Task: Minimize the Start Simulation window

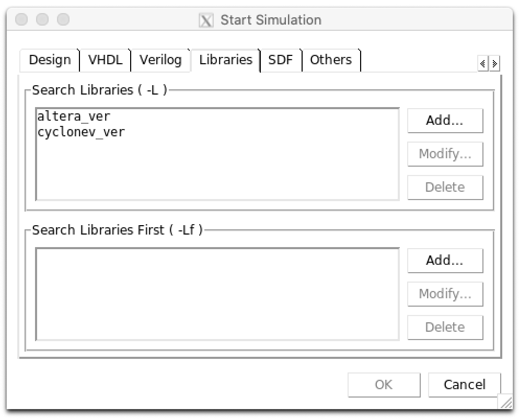Action: (x=42, y=20)
